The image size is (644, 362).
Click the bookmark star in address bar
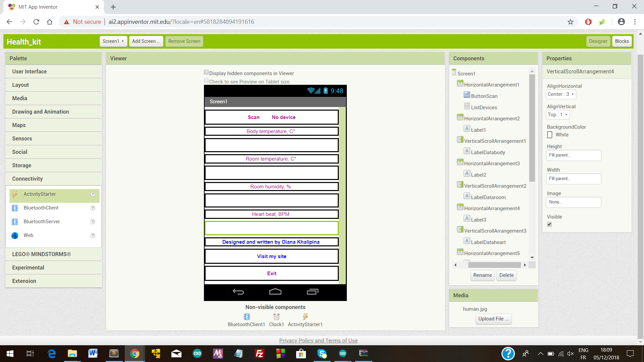[571, 22]
